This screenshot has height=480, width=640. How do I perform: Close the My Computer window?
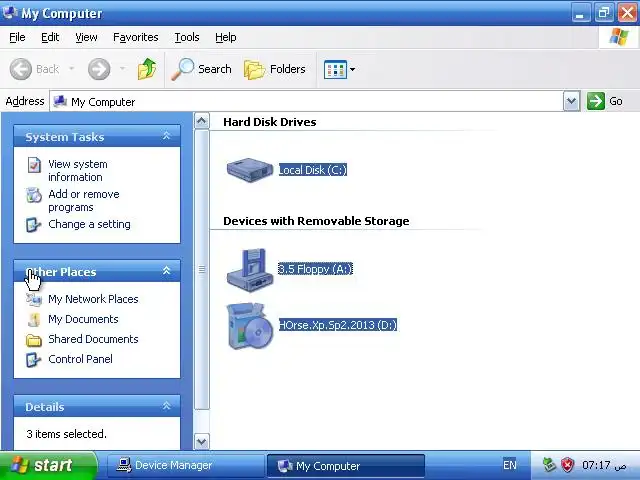click(628, 13)
